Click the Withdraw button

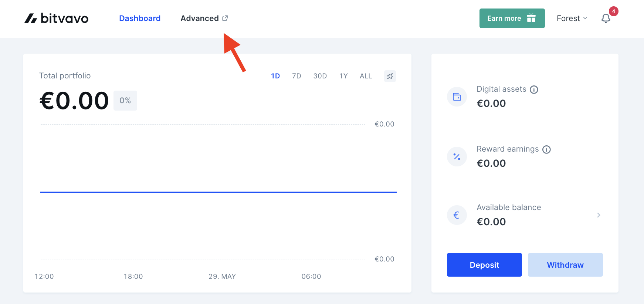565,265
